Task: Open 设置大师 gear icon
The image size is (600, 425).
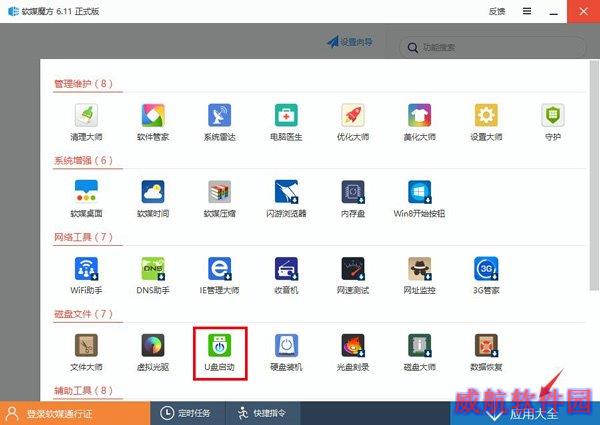Action: tap(486, 115)
